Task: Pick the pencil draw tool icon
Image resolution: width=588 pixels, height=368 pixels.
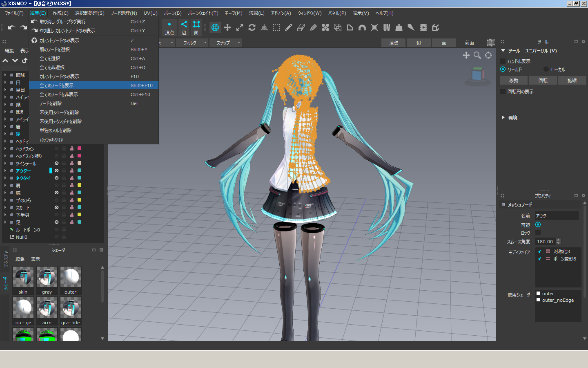Action: coord(289,27)
